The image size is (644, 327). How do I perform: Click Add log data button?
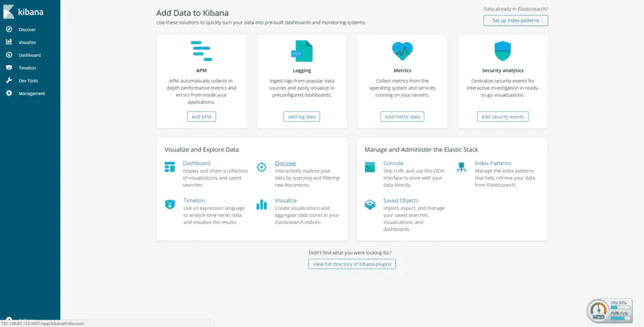(302, 117)
